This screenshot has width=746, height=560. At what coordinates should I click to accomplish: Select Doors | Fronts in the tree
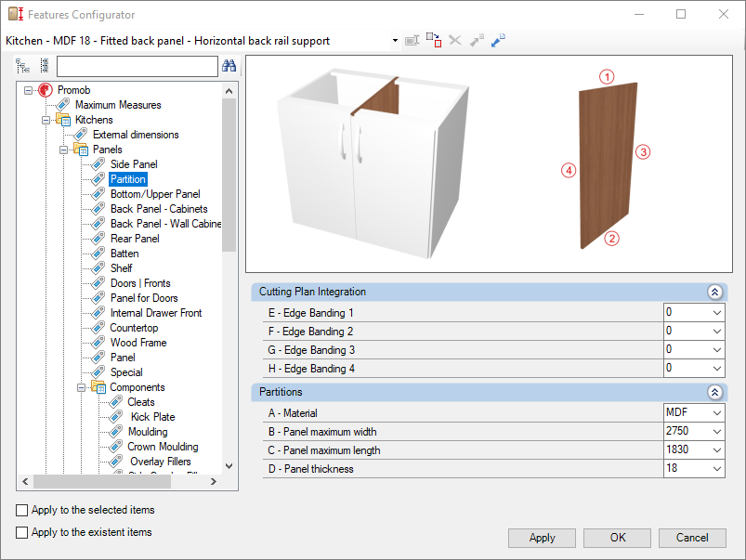[x=140, y=283]
